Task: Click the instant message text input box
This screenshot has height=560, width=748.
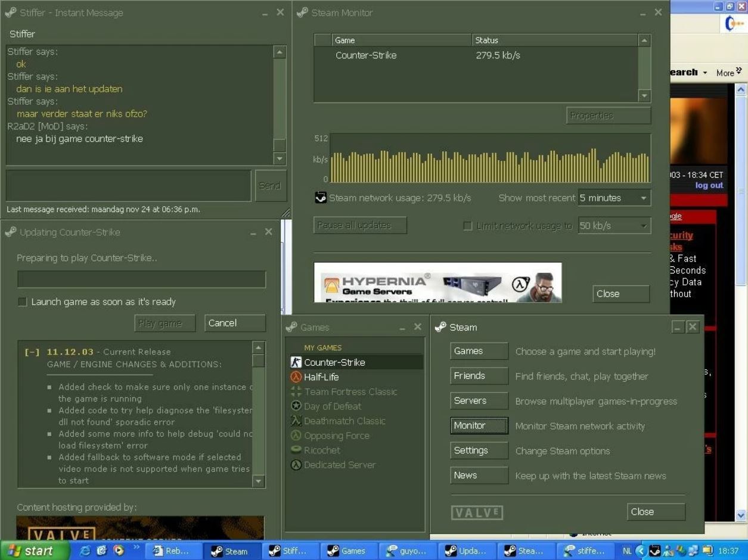Action: (128, 185)
